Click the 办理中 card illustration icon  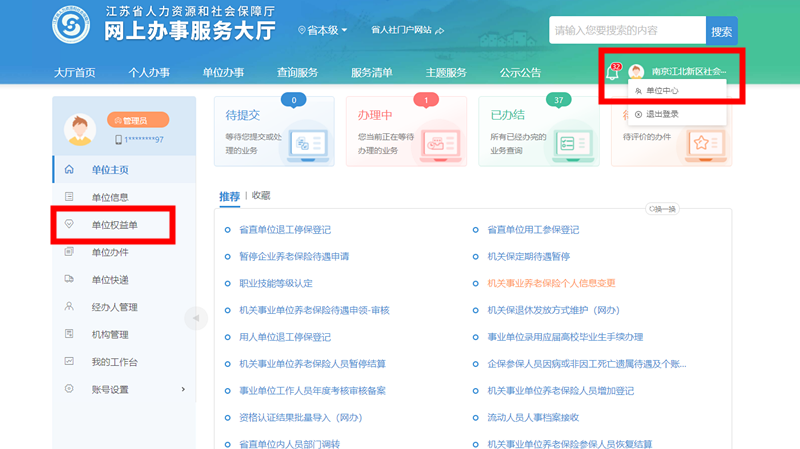(x=440, y=145)
